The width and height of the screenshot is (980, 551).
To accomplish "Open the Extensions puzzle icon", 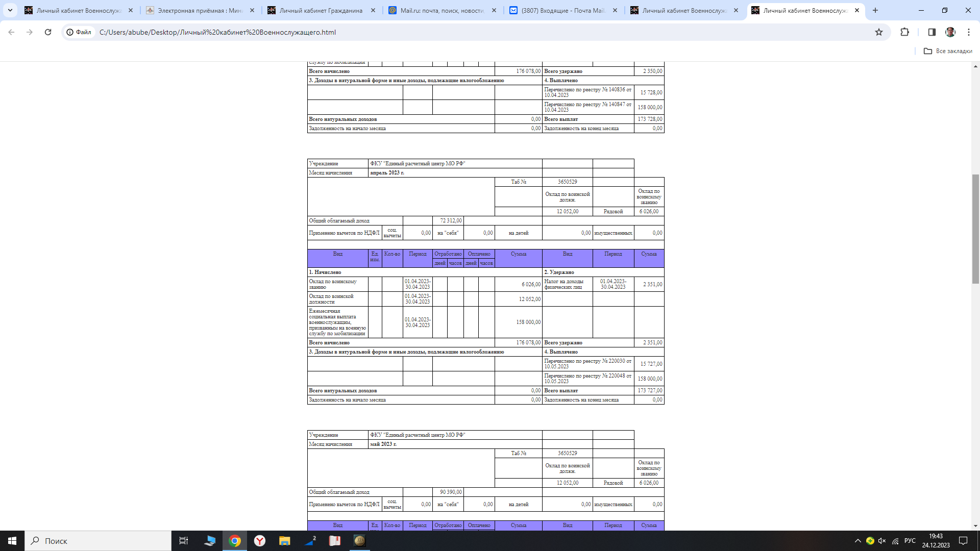I will [904, 32].
